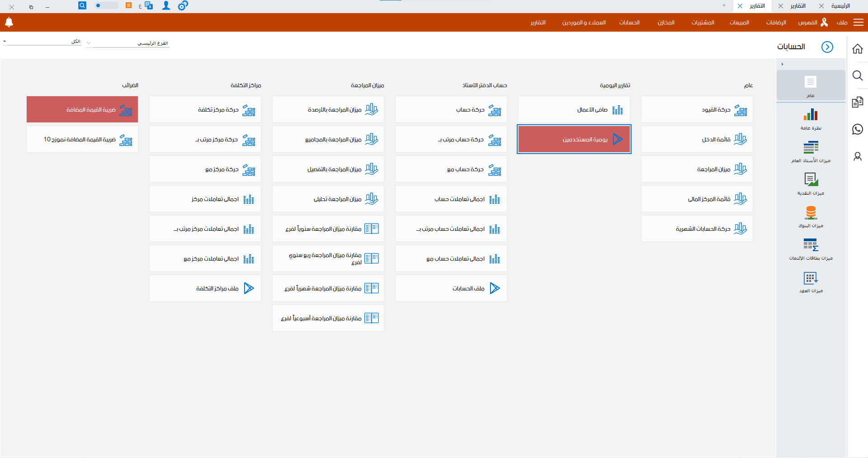Open the settings gear in the title bar
The width and height of the screenshot is (868, 458).
click(183, 6)
